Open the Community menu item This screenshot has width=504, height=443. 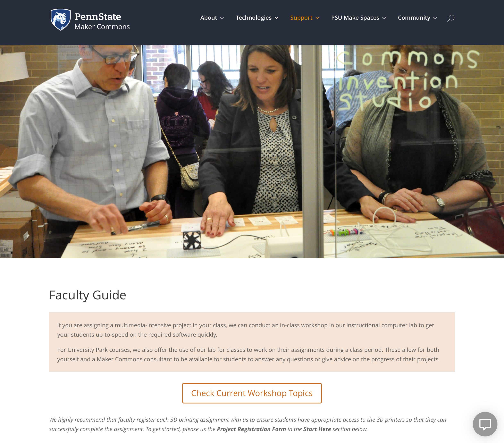[x=414, y=18]
